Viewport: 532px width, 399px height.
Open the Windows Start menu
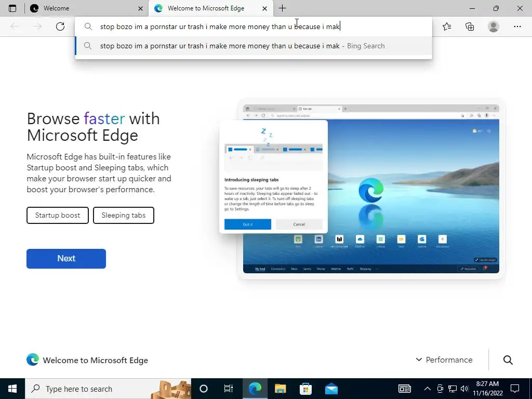(x=12, y=389)
